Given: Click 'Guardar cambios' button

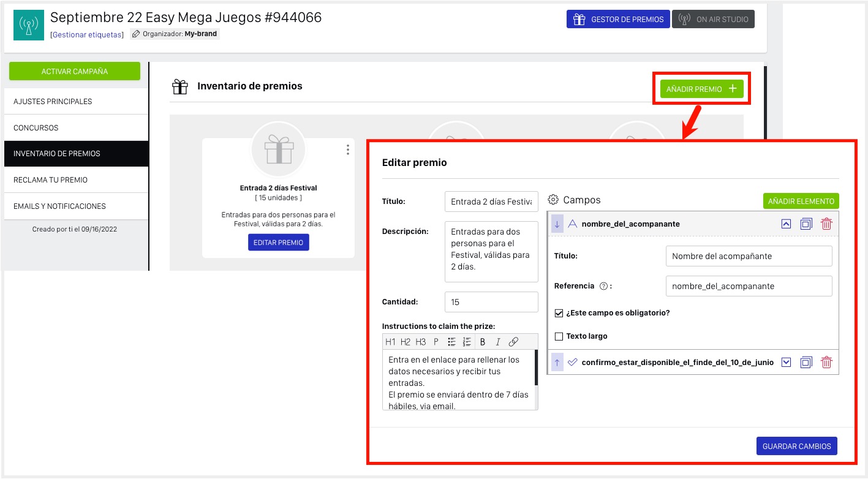Looking at the screenshot, I should coord(796,446).
